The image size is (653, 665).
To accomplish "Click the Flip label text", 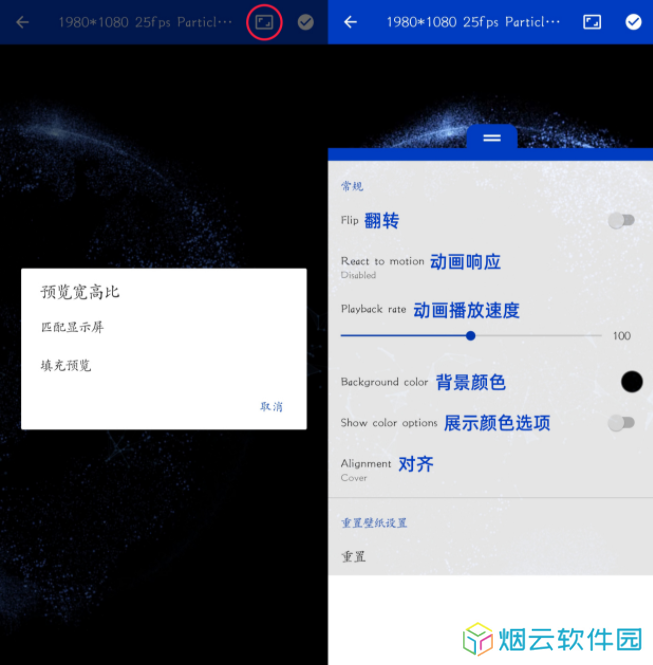I will (349, 220).
